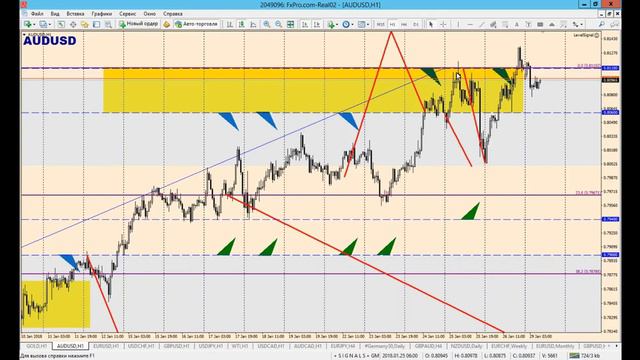Select the rectangle shape tool
Image resolution: width=640 pixels, height=360 pixels.
click(540, 24)
